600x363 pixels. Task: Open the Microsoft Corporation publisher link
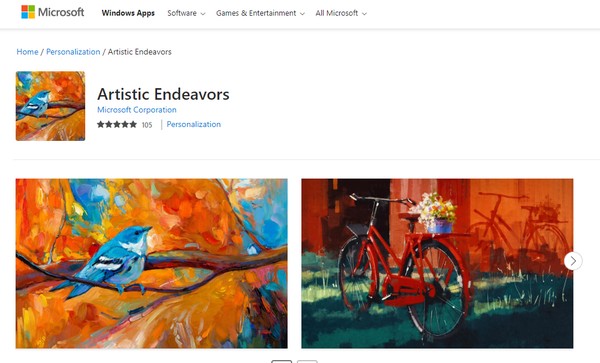pyautogui.click(x=137, y=110)
